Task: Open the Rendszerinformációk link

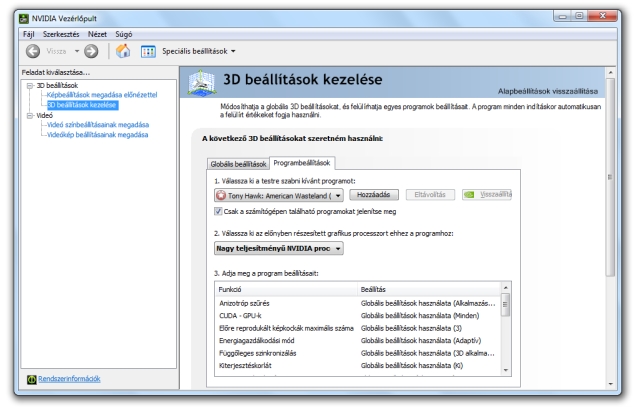Action: point(69,379)
